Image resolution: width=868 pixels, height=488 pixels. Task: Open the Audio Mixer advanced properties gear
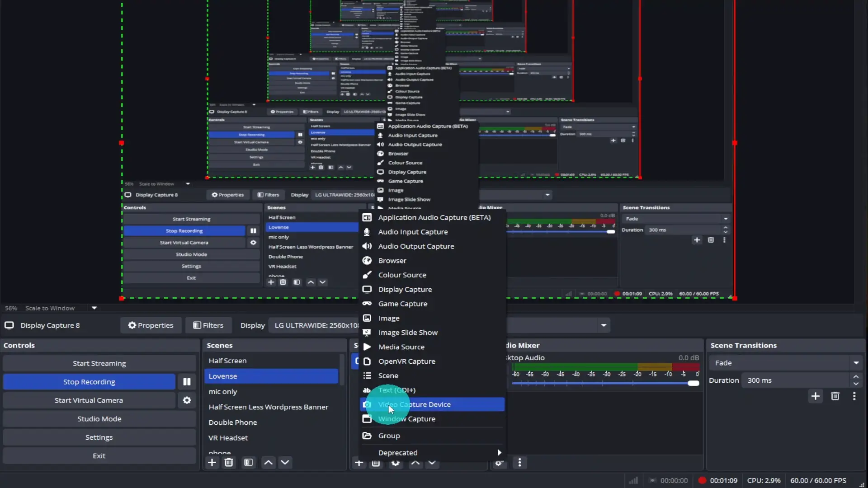pos(499,463)
